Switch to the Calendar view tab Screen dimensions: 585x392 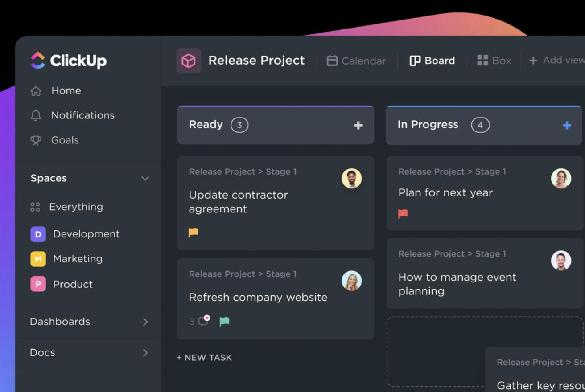coord(356,61)
